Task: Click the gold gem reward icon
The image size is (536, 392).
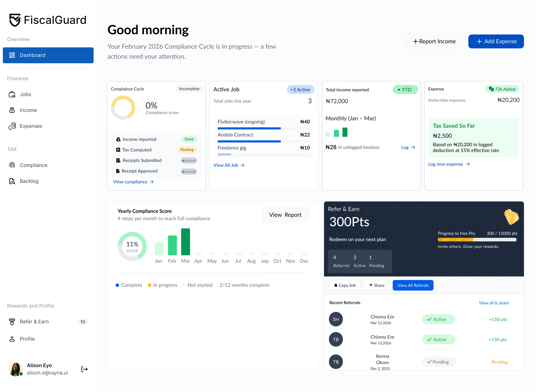Action: coord(511,217)
